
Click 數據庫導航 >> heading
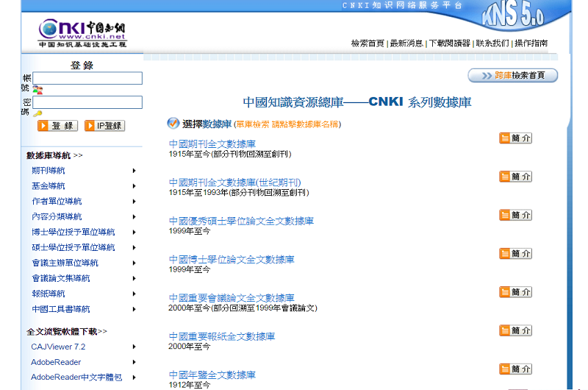(x=54, y=155)
